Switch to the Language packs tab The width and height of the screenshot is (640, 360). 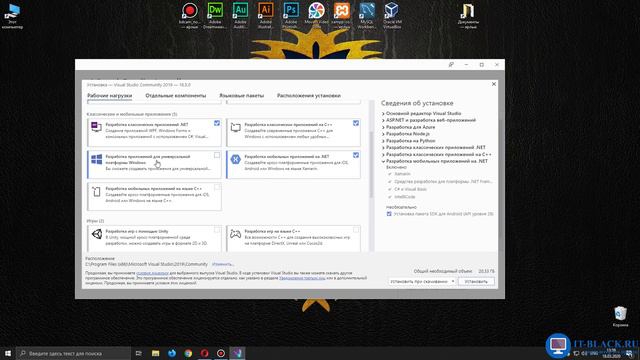click(x=242, y=96)
